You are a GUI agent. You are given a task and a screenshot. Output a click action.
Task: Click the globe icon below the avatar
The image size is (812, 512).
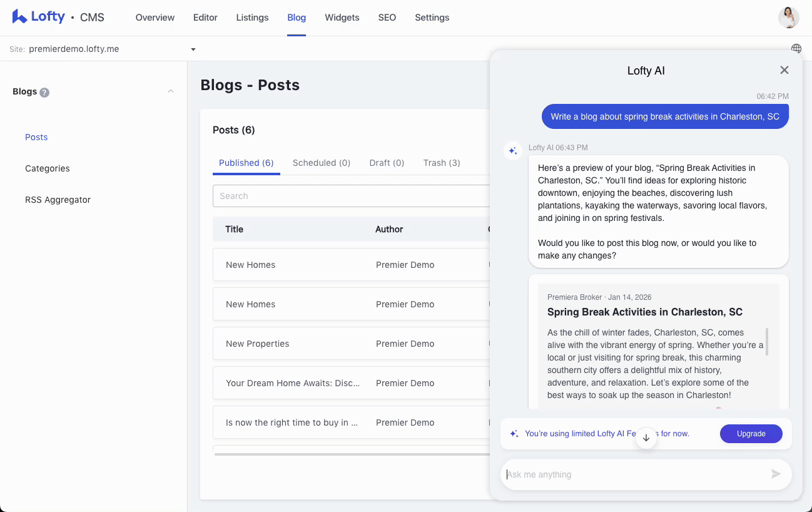[796, 49]
